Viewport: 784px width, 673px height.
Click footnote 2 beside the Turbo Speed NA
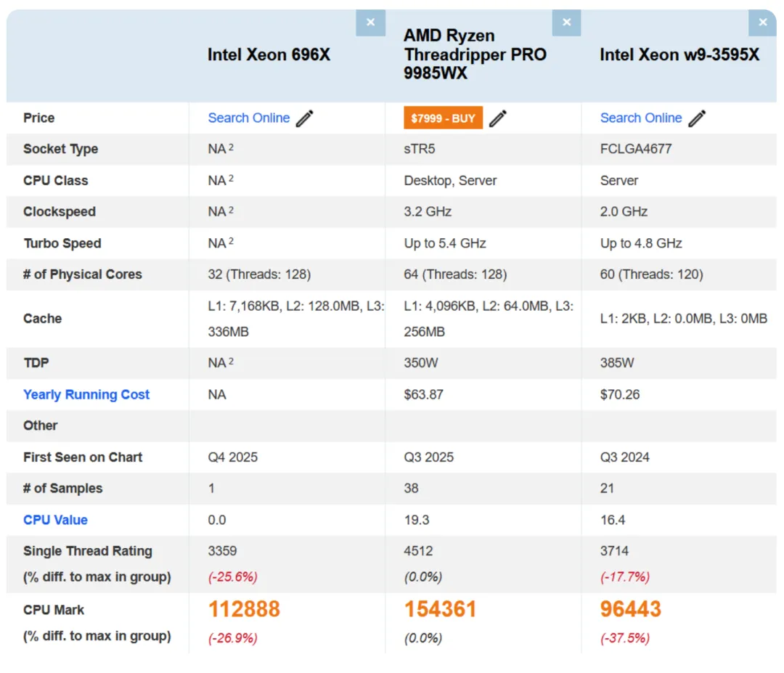[230, 240]
